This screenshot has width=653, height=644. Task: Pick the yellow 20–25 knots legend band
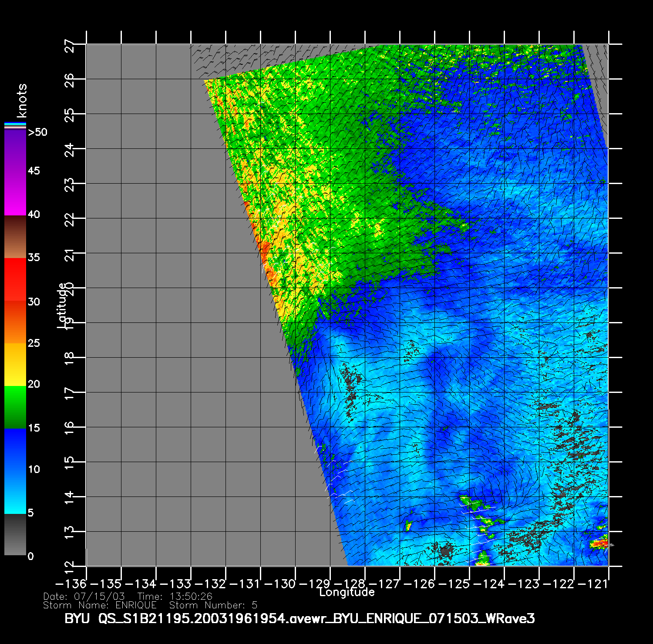click(x=15, y=365)
